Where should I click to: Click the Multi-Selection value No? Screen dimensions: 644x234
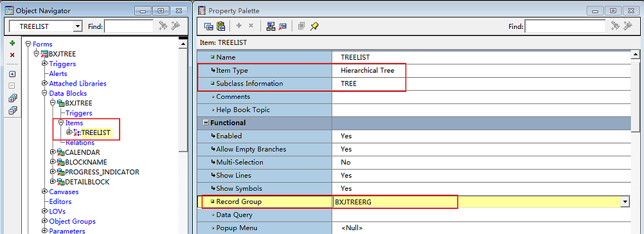pos(345,162)
